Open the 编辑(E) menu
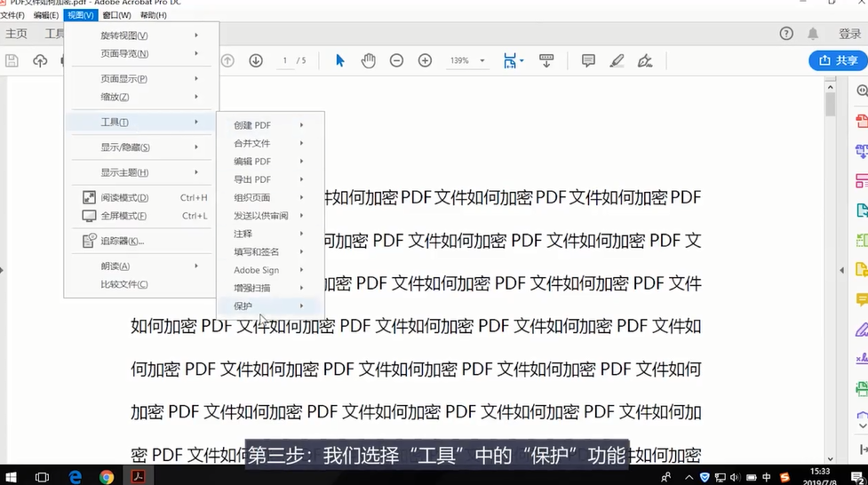This screenshot has height=485, width=868. pyautogui.click(x=46, y=15)
